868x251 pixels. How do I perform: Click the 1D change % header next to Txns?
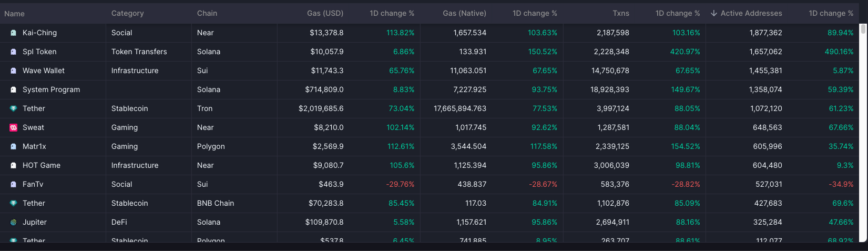click(678, 13)
